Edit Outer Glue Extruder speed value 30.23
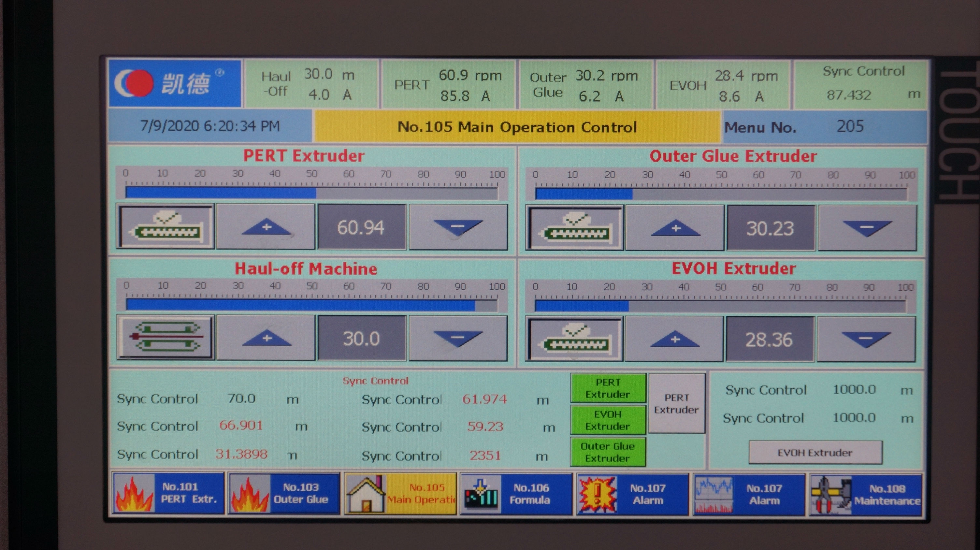The height and width of the screenshot is (550, 980). point(771,228)
